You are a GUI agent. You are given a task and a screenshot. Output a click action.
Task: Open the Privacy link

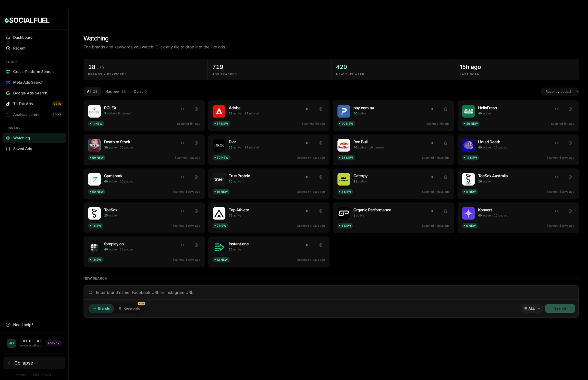22,375
